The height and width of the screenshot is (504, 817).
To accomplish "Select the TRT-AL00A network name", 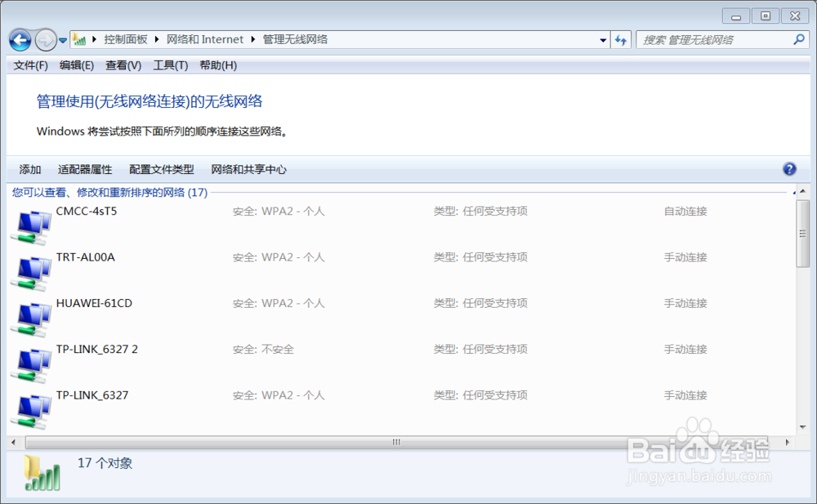I will coord(86,257).
